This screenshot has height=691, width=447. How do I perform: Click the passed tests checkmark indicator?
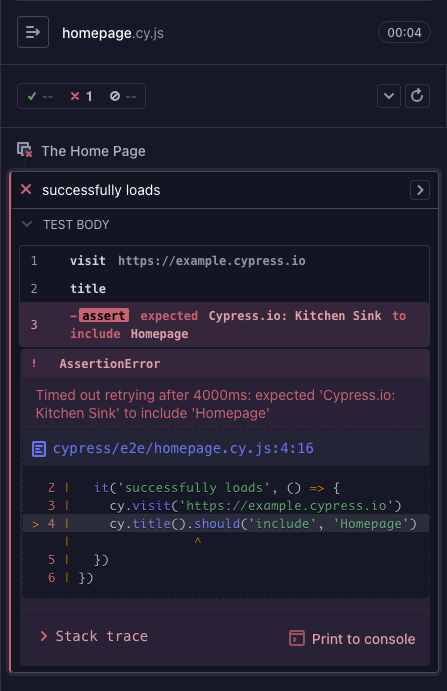tap(40, 96)
